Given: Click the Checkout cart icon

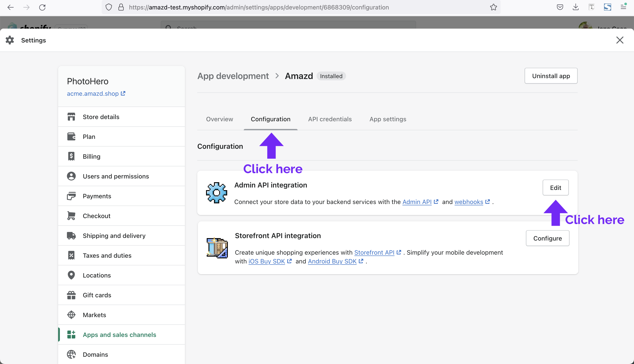Looking at the screenshot, I should pos(71,216).
